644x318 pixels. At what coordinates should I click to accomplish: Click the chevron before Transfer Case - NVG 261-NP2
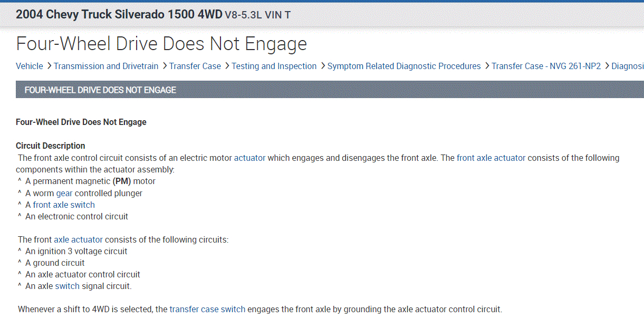(x=486, y=66)
